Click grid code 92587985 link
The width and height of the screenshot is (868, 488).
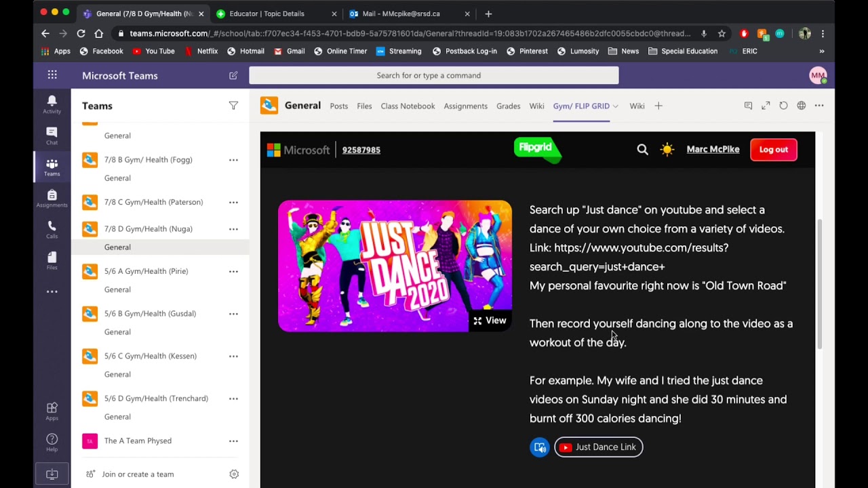coord(361,150)
